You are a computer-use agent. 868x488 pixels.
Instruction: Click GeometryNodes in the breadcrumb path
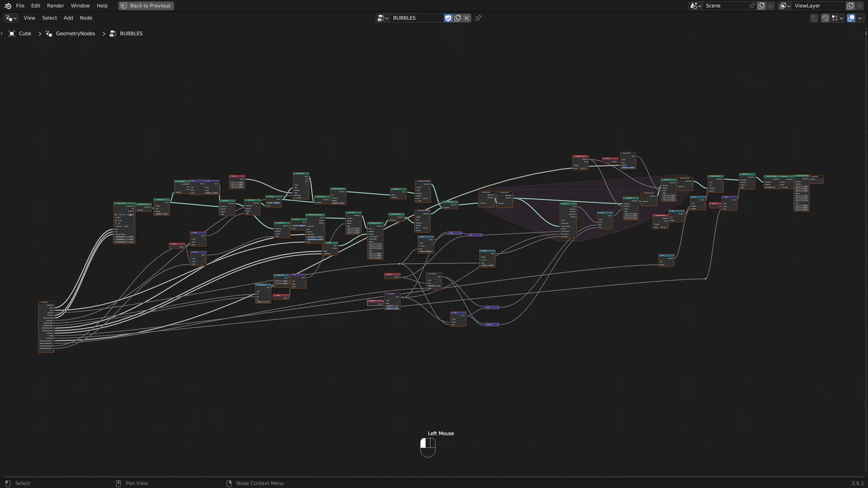click(75, 34)
